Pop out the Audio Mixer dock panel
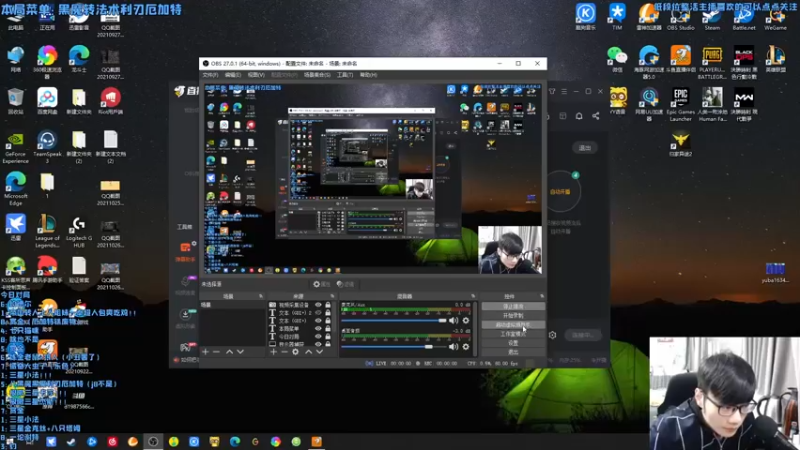The image size is (800, 450). click(473, 296)
